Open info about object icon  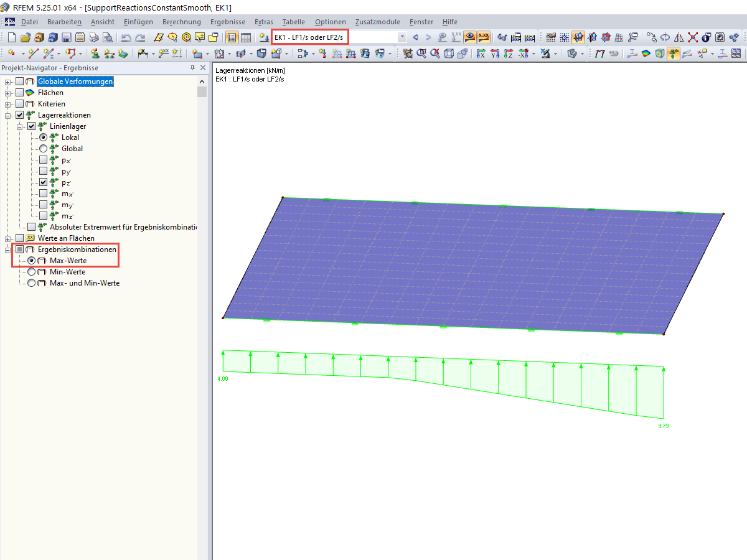click(707, 37)
